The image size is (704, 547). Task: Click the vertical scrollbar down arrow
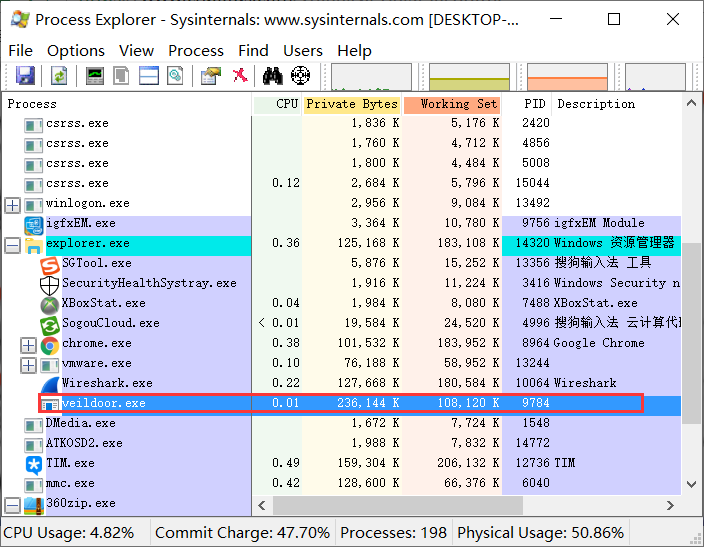691,484
